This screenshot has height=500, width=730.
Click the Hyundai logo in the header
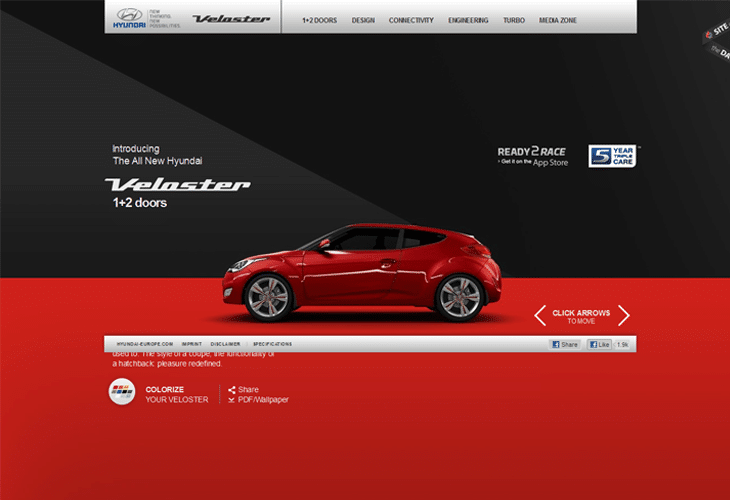tap(129, 18)
